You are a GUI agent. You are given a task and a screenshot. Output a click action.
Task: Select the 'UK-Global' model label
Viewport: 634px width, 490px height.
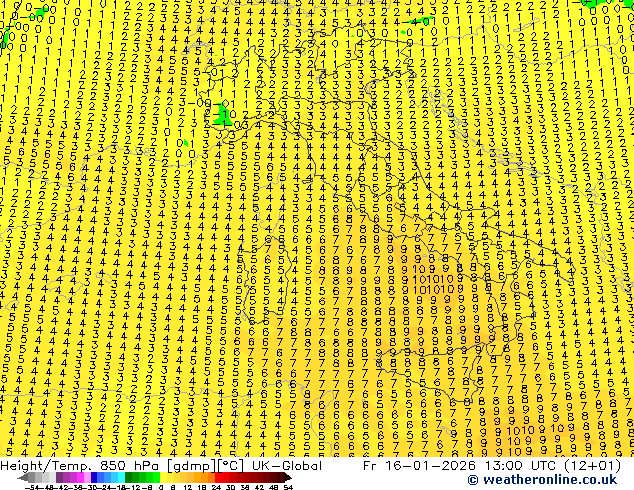click(287, 466)
